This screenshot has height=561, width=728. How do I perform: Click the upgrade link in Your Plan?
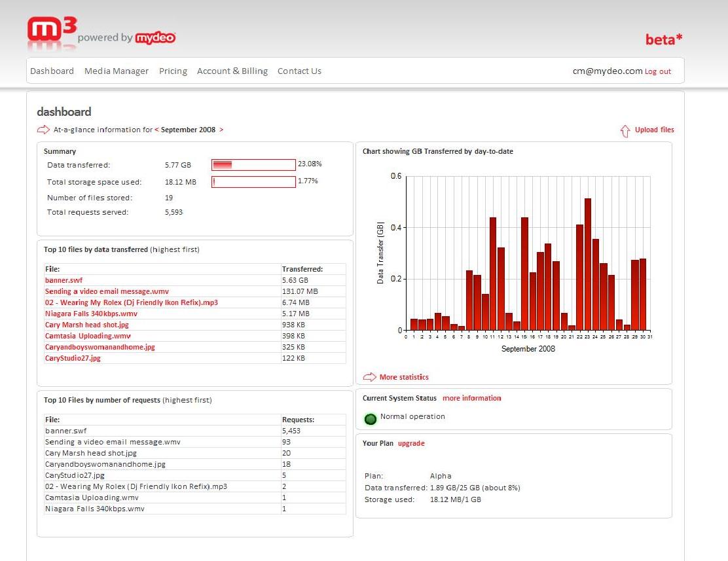411,444
